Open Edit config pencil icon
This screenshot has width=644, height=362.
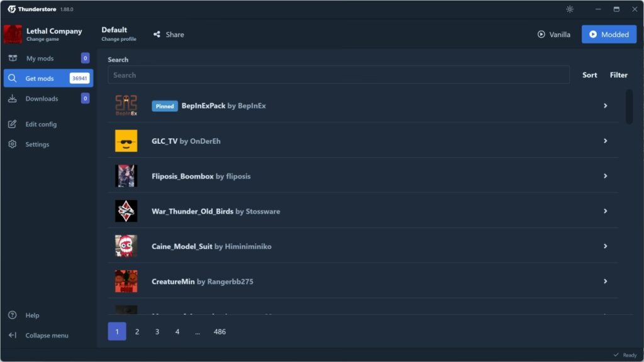click(x=13, y=124)
